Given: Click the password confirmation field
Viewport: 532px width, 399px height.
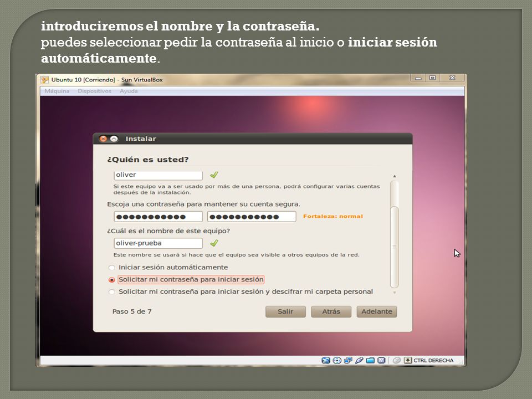Looking at the screenshot, I should [252, 217].
